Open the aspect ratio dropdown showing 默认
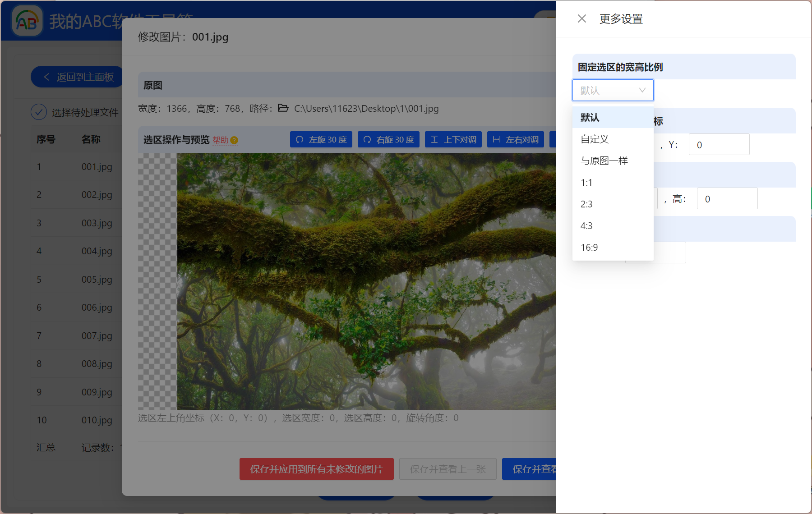 (613, 90)
